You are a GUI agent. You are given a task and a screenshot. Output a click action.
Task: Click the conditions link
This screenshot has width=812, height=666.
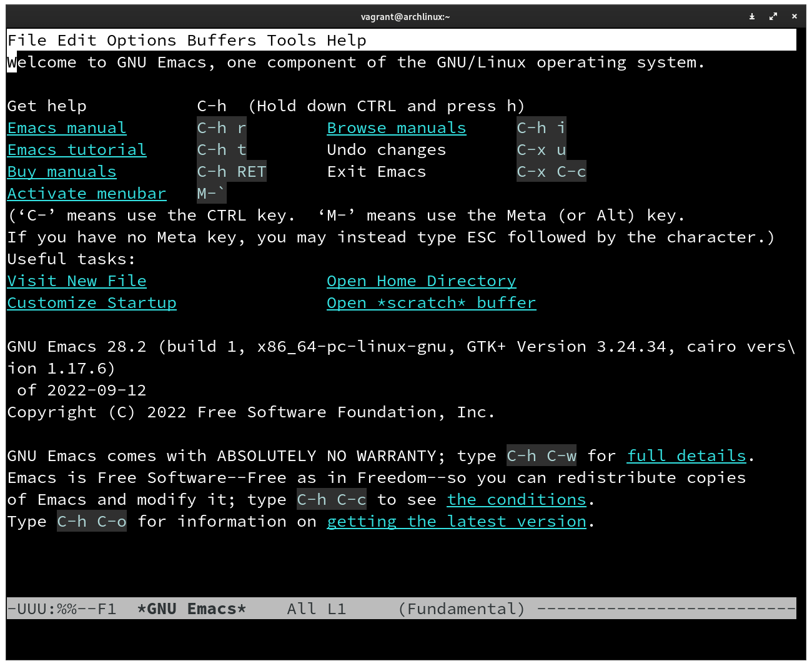517,500
